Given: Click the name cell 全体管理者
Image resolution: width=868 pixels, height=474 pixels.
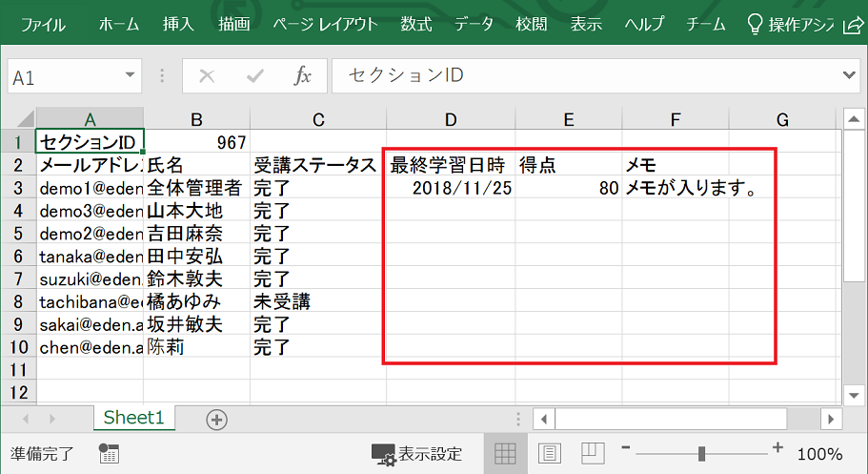Looking at the screenshot, I should click(x=196, y=187).
